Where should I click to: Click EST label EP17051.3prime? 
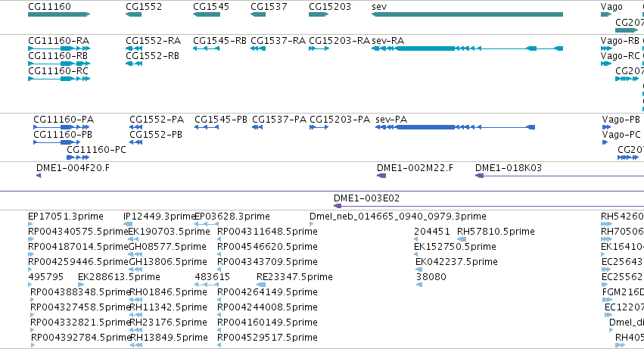(x=66, y=217)
